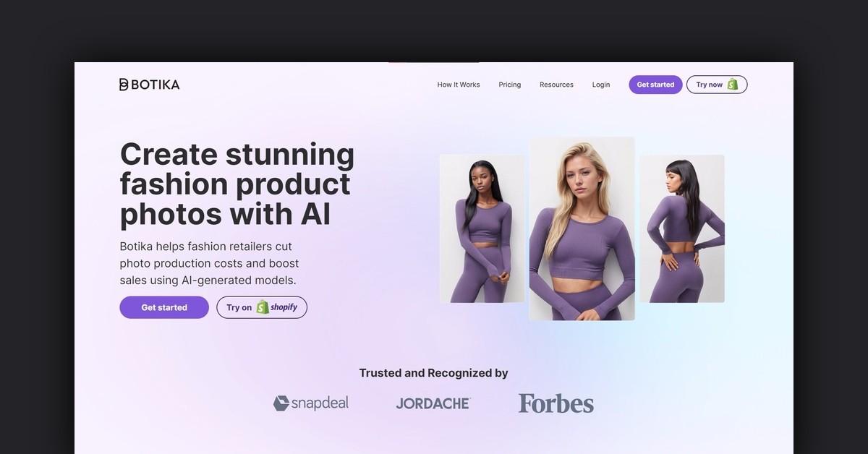The width and height of the screenshot is (868, 454).
Task: Open the How It Works menu item
Action: [459, 85]
